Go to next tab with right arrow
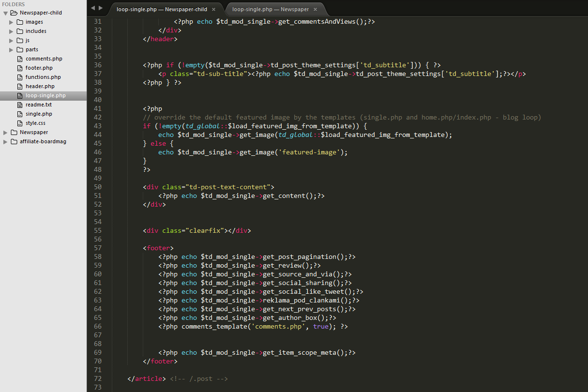Viewport: 588px width, 392px height. tap(101, 8)
